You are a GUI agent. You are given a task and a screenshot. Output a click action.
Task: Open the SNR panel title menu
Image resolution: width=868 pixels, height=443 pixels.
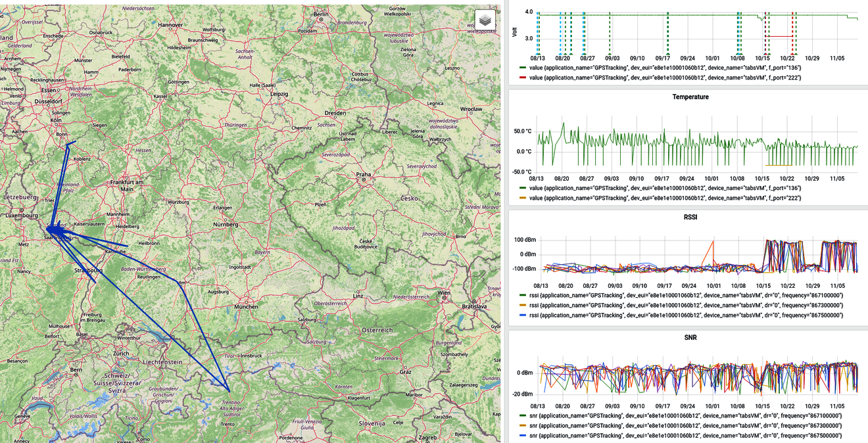[x=690, y=337]
